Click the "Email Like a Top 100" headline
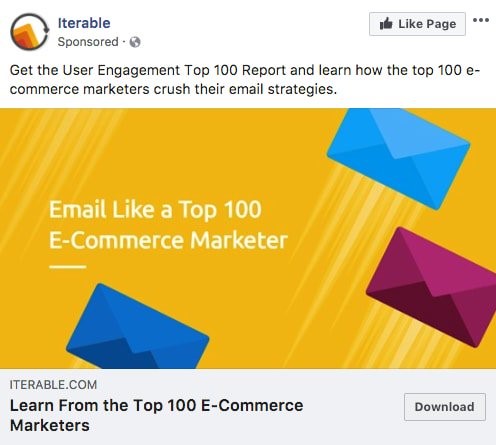 pos(155,209)
